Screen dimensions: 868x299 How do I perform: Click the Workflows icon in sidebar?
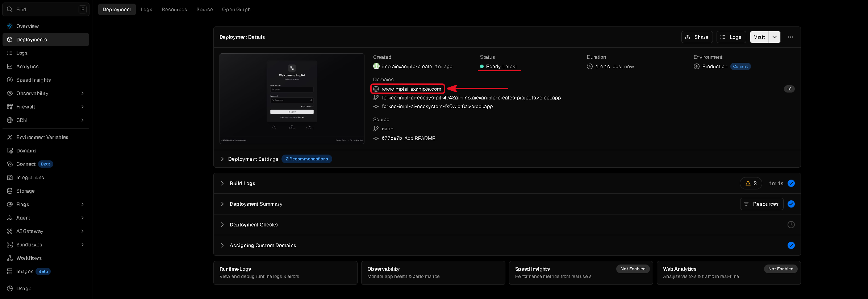coord(10,258)
